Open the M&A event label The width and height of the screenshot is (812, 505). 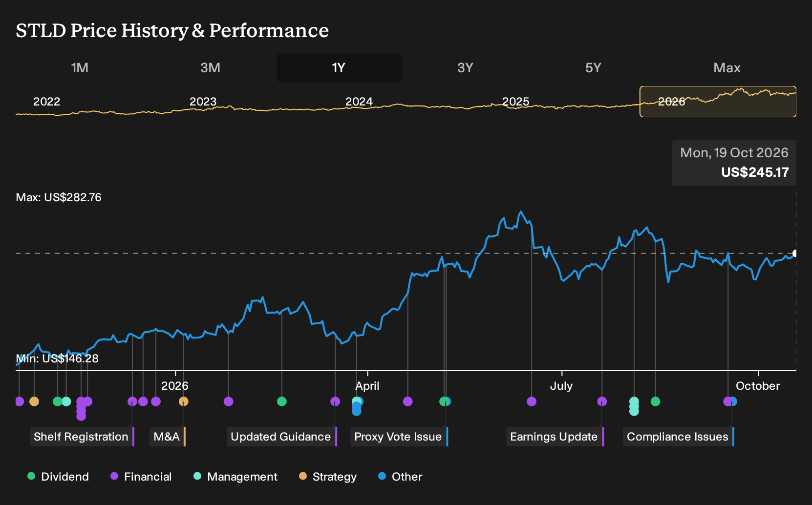(x=167, y=437)
